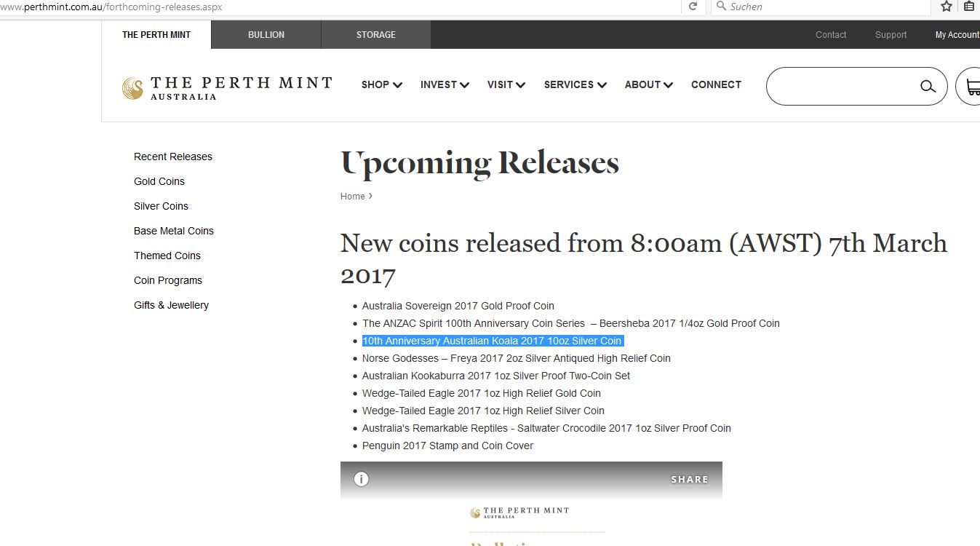The image size is (980, 546).
Task: Open Themed Coins sidebar link
Action: point(167,256)
